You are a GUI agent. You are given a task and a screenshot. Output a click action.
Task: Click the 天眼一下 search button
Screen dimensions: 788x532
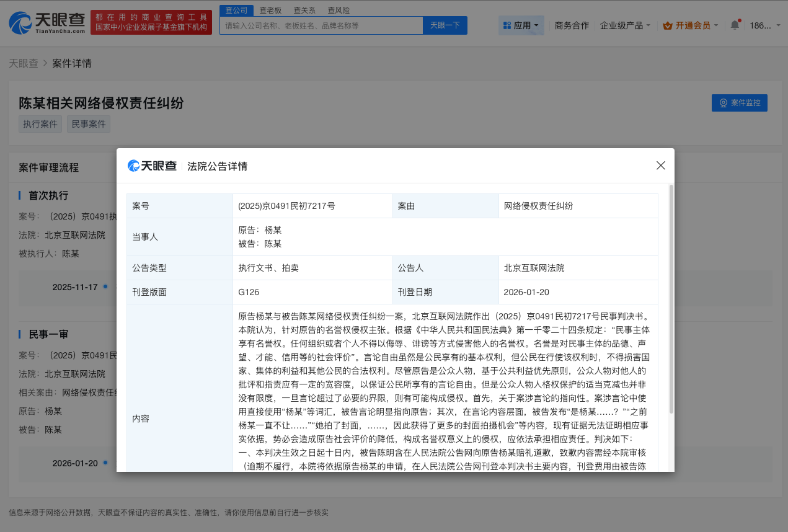445,25
